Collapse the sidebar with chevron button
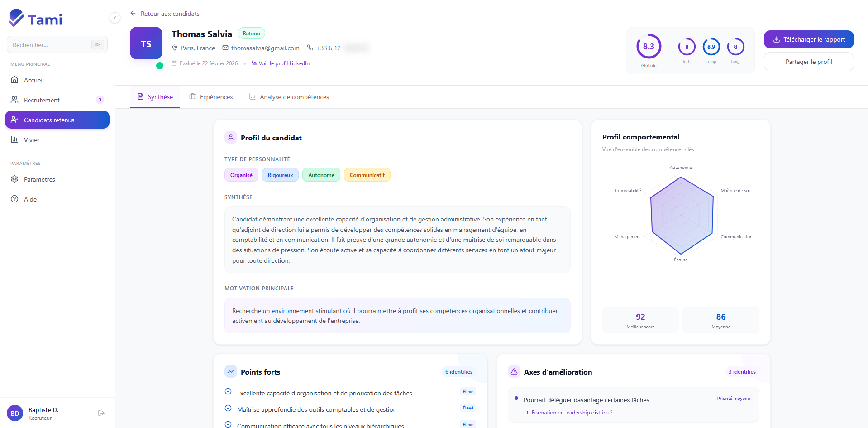 (115, 18)
